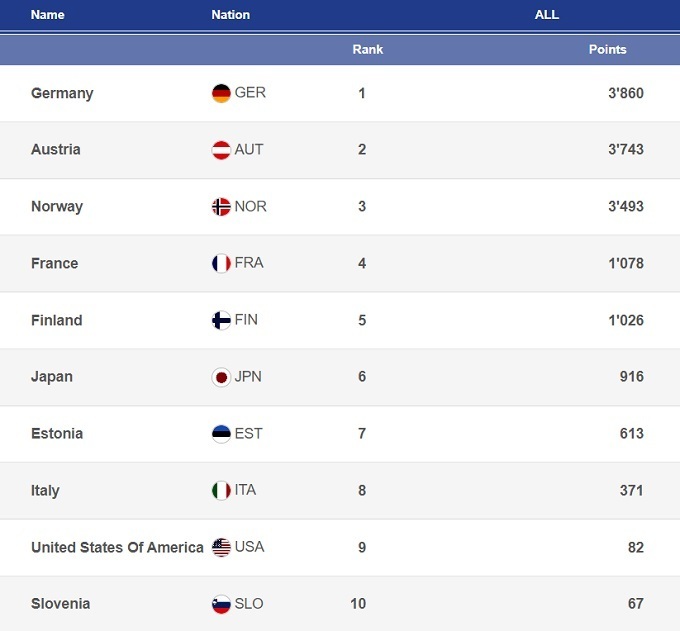Click the Slovenia flag icon
Screen dimensions: 680x631
pyautogui.click(x=221, y=604)
